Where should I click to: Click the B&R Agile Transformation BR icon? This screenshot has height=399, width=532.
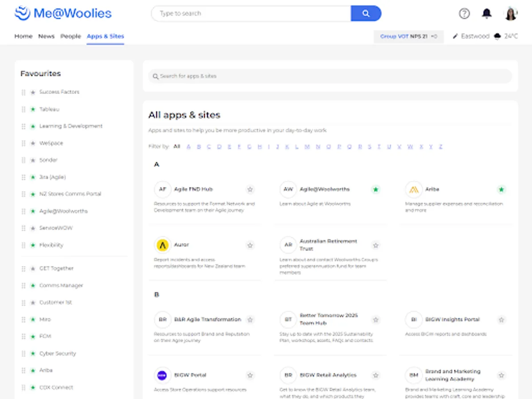[163, 320]
